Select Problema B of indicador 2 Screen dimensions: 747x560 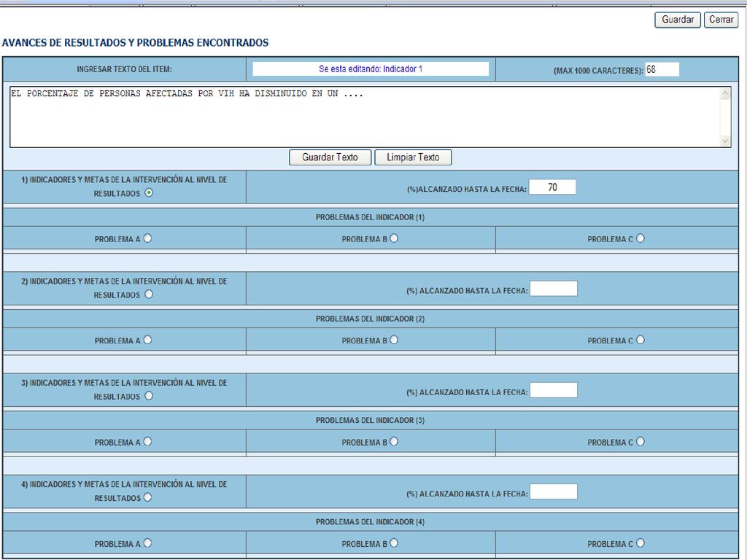coord(393,340)
